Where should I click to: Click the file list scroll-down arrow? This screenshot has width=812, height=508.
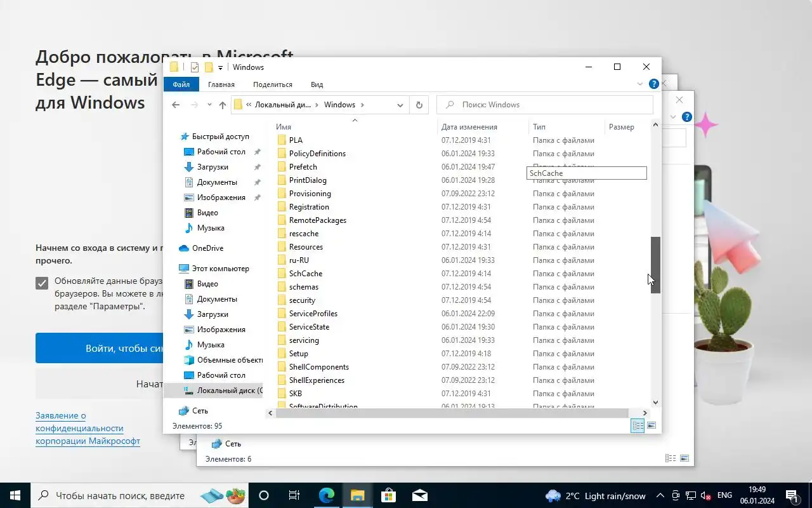(x=655, y=402)
